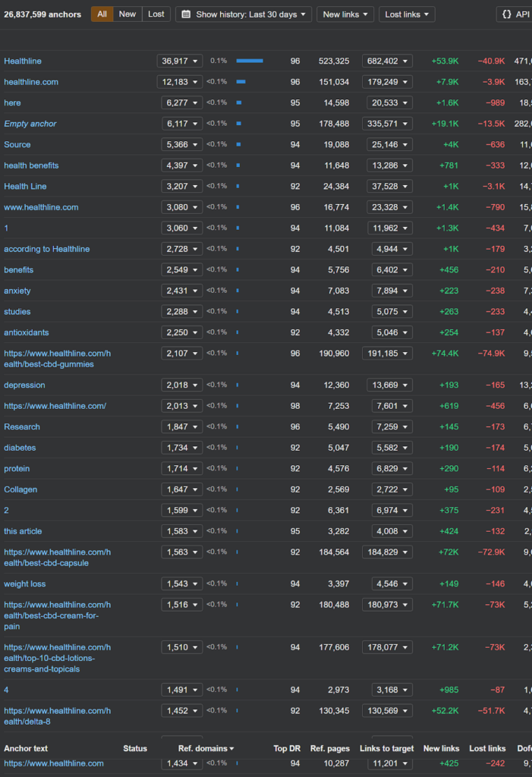Sort by Top DR column header
532x777 pixels.
pos(287,748)
